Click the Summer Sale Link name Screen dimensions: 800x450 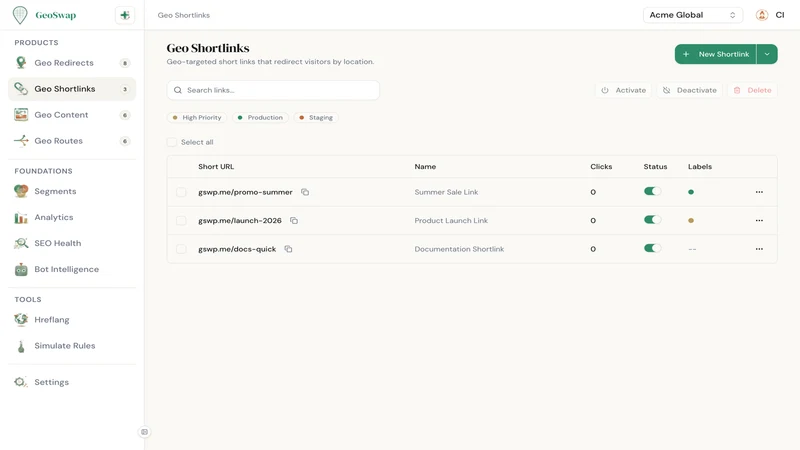(446, 192)
